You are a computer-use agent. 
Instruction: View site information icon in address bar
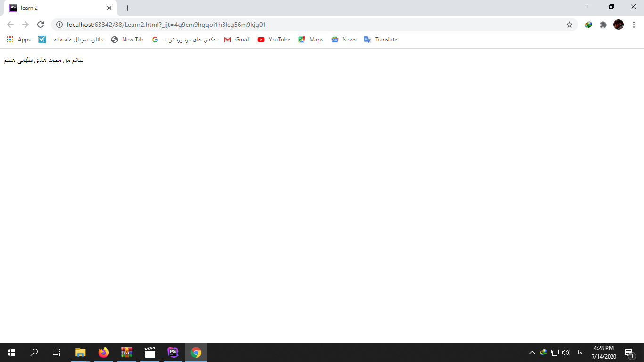[x=59, y=25]
